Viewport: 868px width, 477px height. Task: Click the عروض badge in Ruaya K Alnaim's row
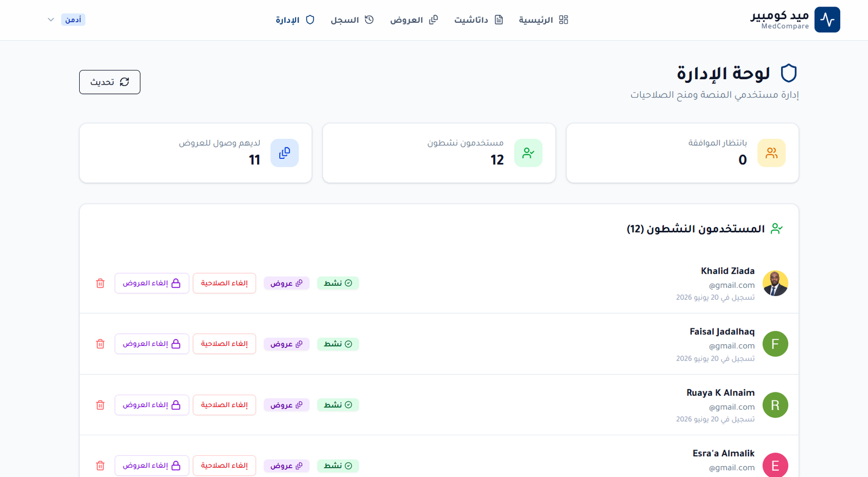286,405
